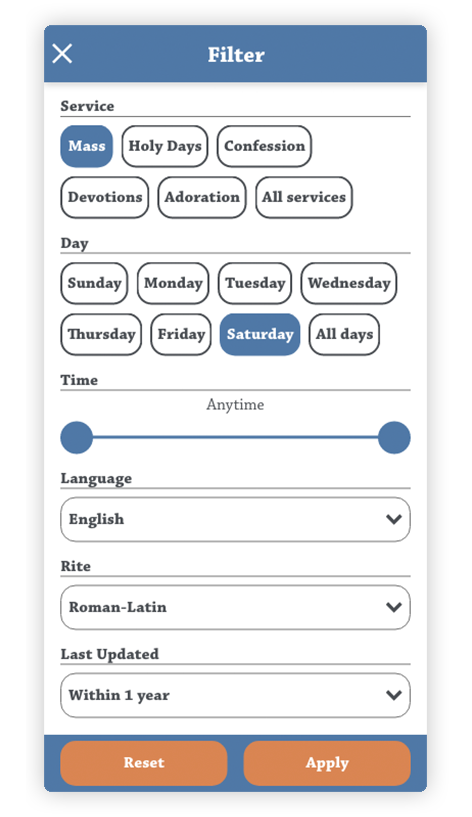Viewport: 472px width, 817px height.
Task: Toggle the Mass service filter
Action: pos(86,146)
